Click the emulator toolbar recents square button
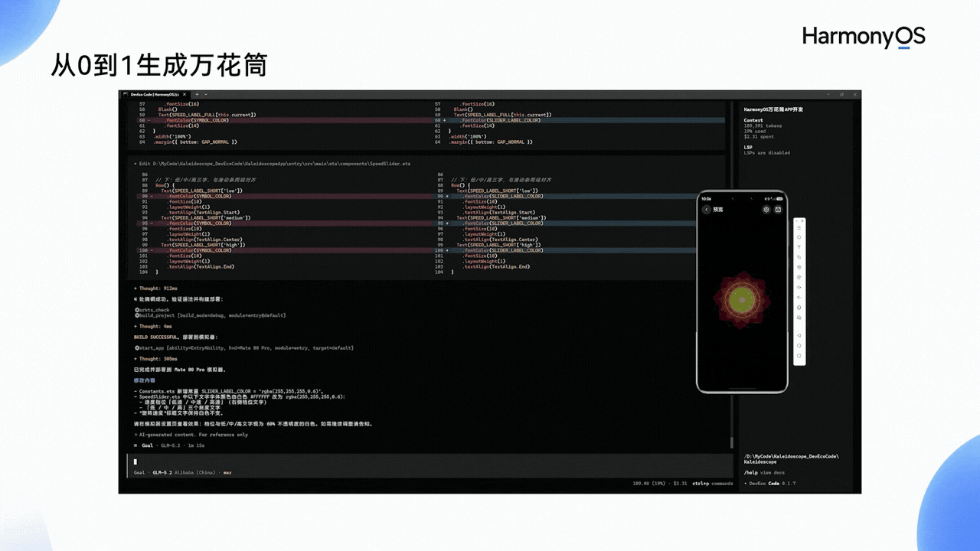The height and width of the screenshot is (551, 980). pyautogui.click(x=799, y=356)
